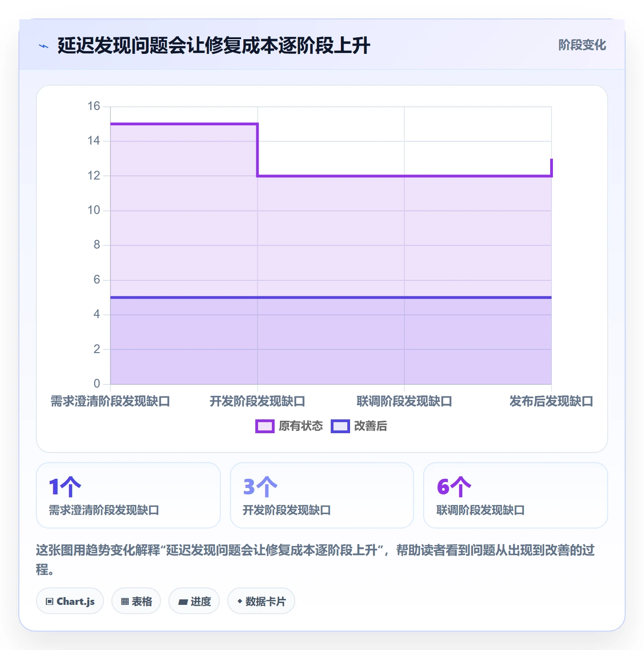
Task: Click the bar icon in 进度 chip
Action: click(183, 602)
